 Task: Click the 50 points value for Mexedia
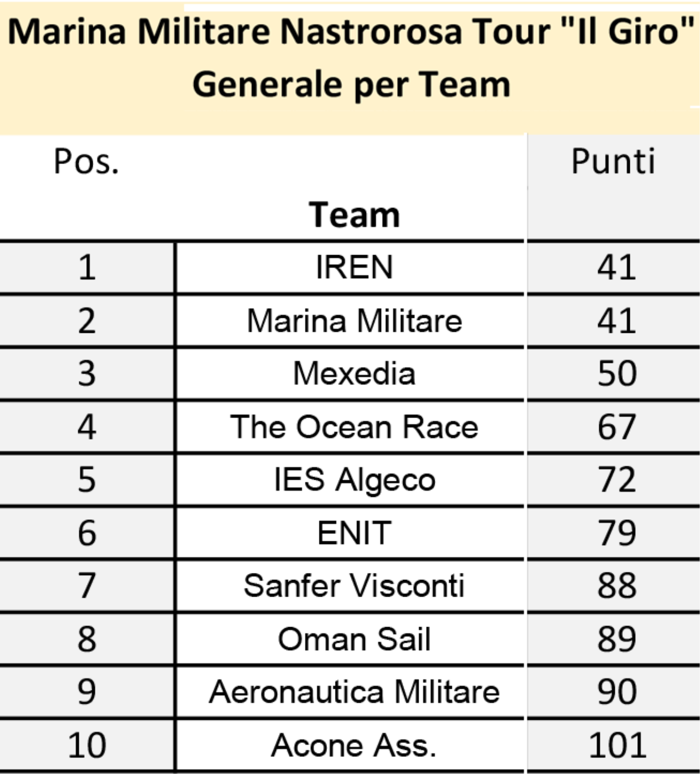tap(617, 373)
